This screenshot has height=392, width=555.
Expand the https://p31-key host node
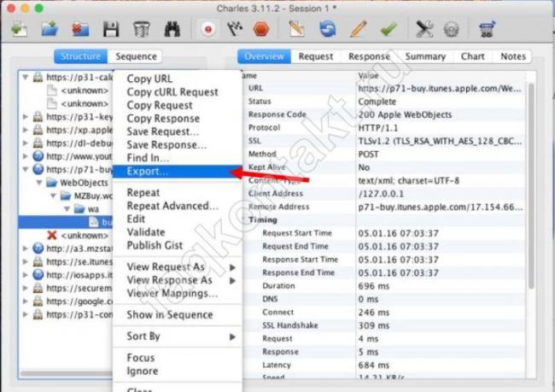[x=25, y=116]
